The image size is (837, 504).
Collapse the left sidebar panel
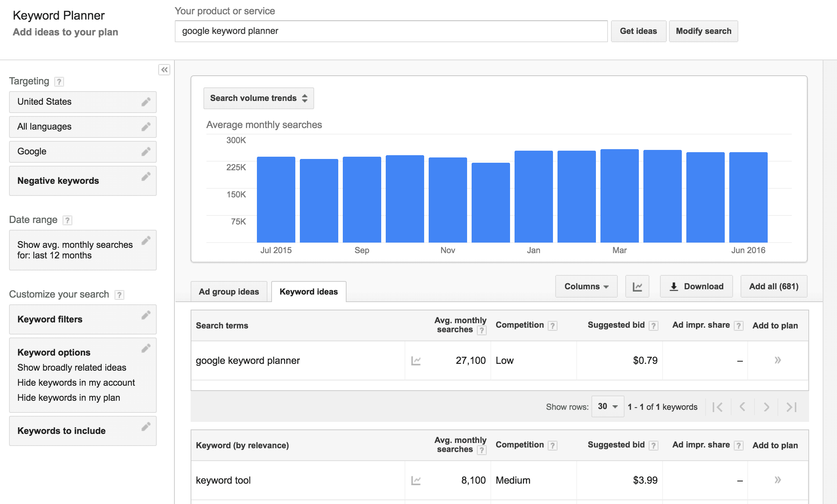[x=164, y=70]
